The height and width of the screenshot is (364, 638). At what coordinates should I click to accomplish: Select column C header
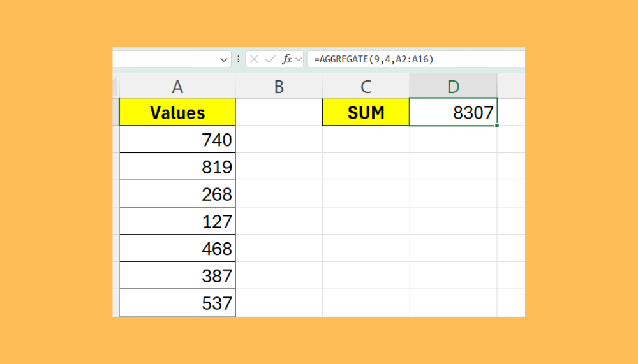click(366, 87)
